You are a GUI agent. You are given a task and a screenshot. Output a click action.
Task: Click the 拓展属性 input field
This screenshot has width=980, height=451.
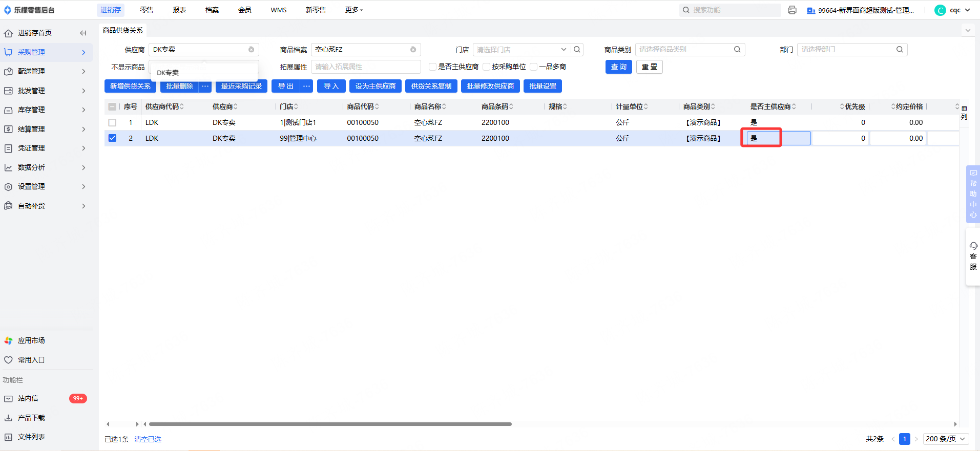coord(365,67)
